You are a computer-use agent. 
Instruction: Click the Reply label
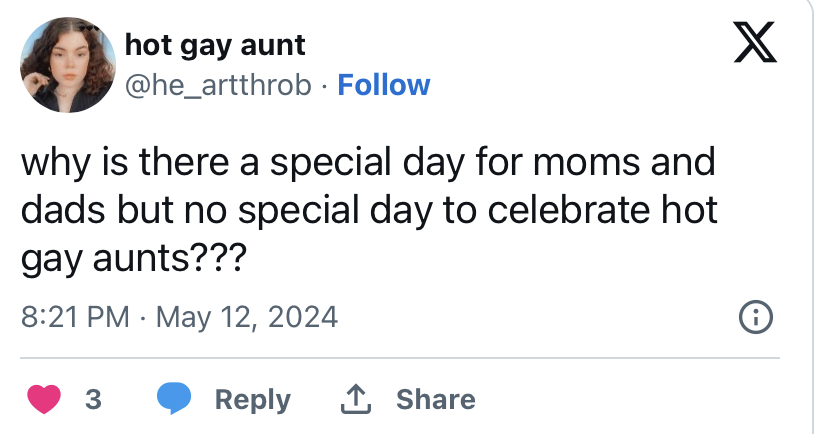point(252,400)
